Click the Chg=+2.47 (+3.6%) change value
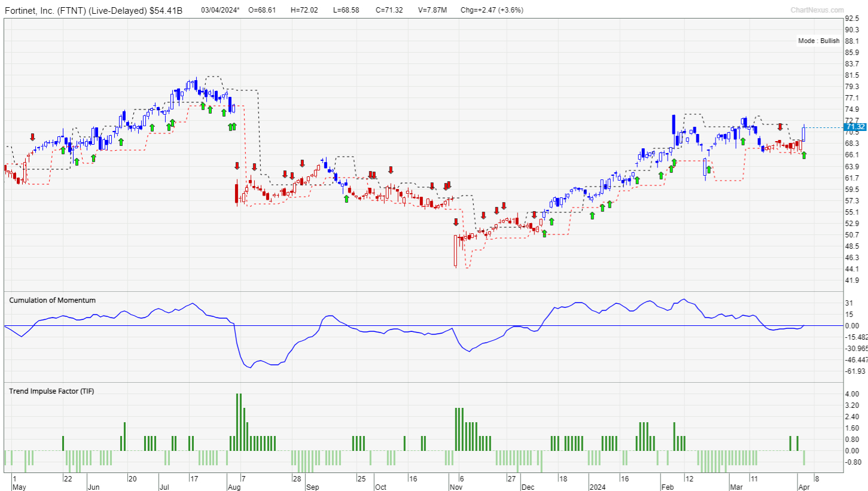 pos(494,10)
